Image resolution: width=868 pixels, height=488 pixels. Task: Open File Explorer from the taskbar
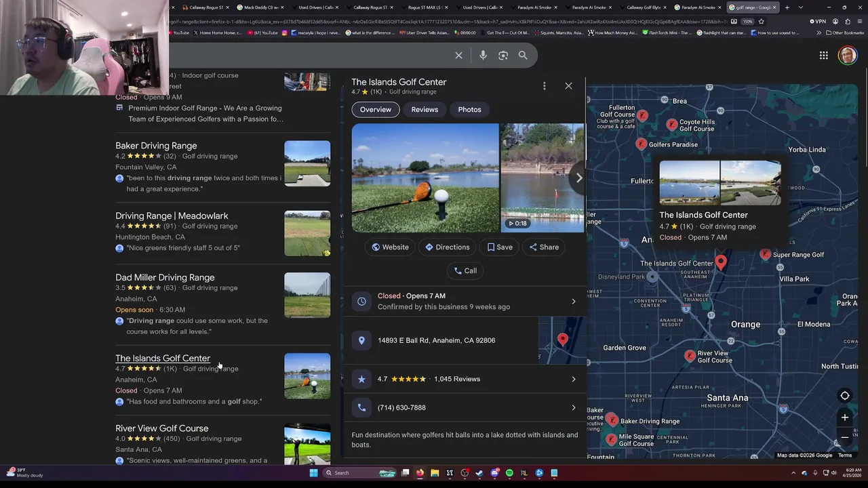coord(435,473)
